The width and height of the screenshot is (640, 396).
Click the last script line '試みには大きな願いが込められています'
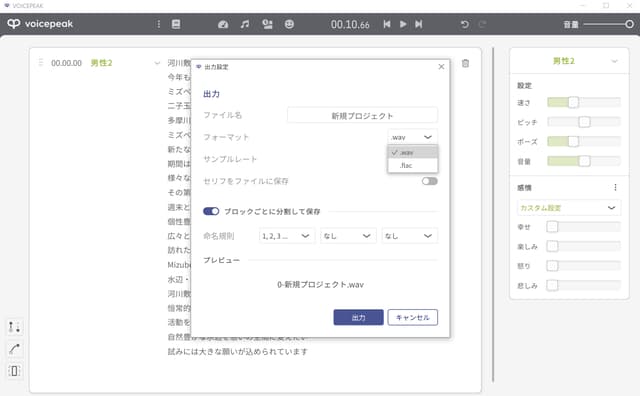click(238, 352)
